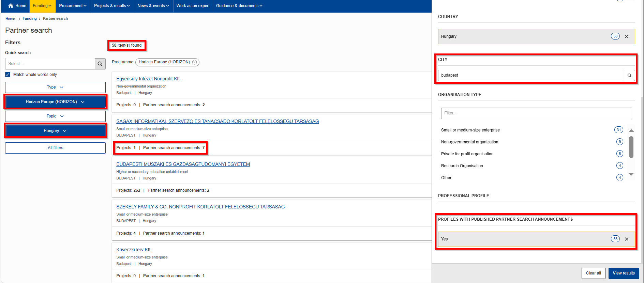Open Guidance & documents menu
Viewport: 644px width, 283px height.
[x=239, y=6]
